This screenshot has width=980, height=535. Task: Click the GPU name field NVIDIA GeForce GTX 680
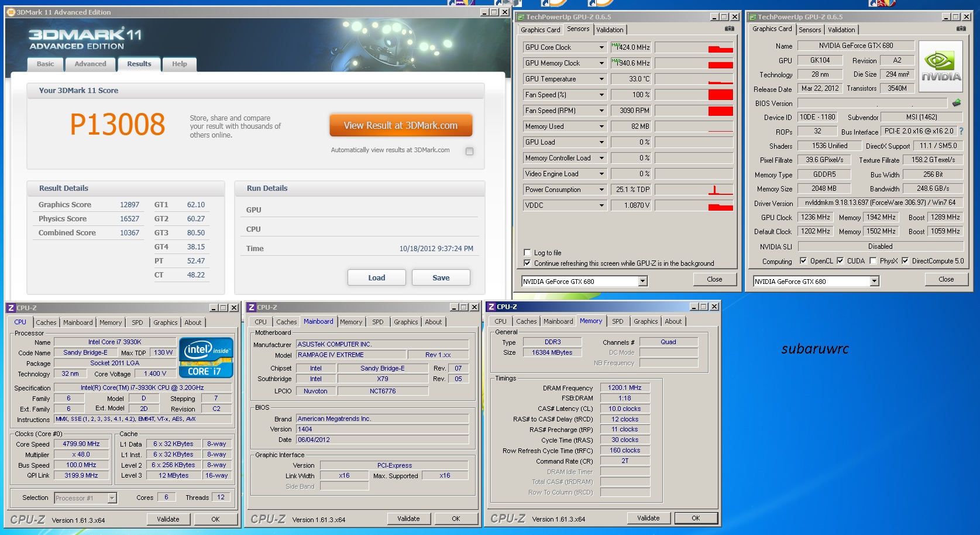[855, 46]
